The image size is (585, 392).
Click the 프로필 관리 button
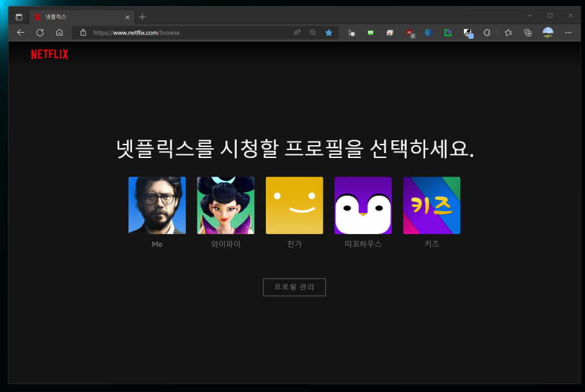tap(294, 287)
